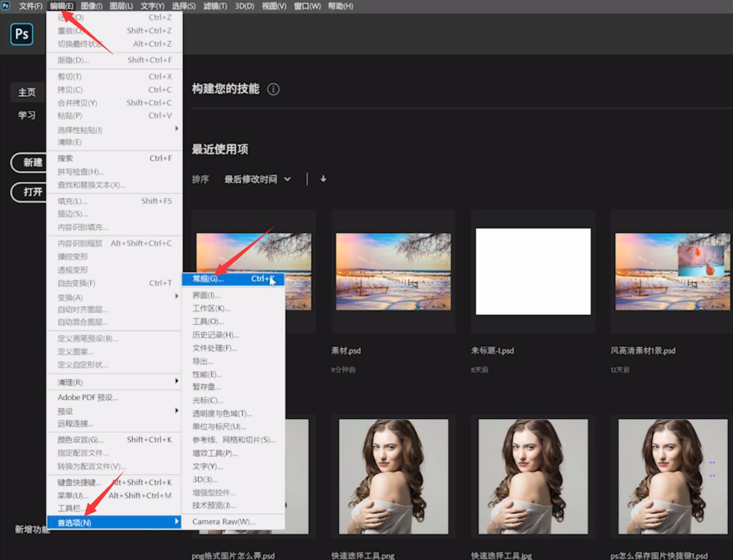Choose Adobe PDF 预设 menu item
Screen dimensions: 733x560
pyautogui.click(x=115, y=397)
